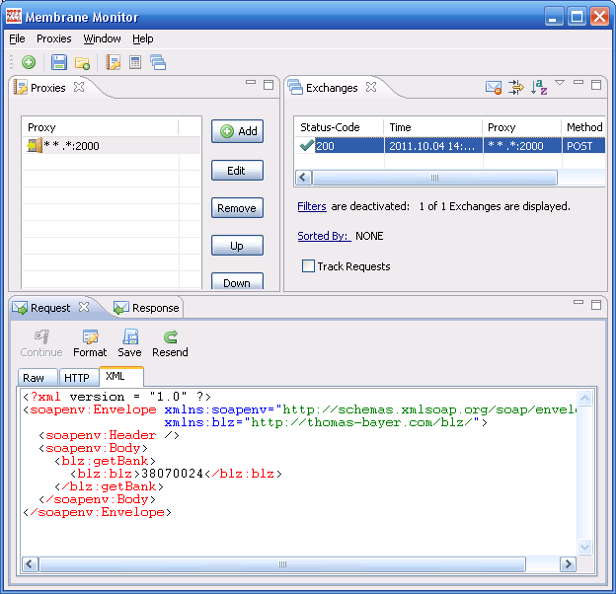Viewport: 616px width, 594px height.
Task: Open the Sorted By link
Action: [324, 236]
